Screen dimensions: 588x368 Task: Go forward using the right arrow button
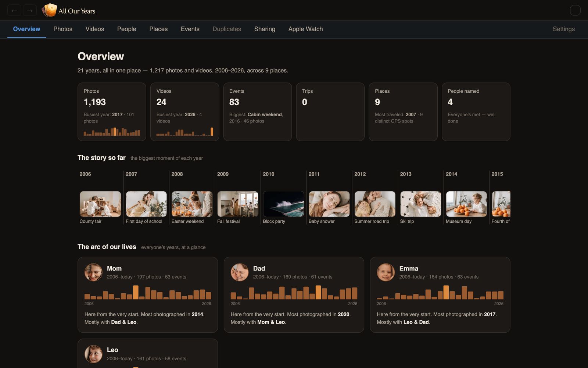30,11
